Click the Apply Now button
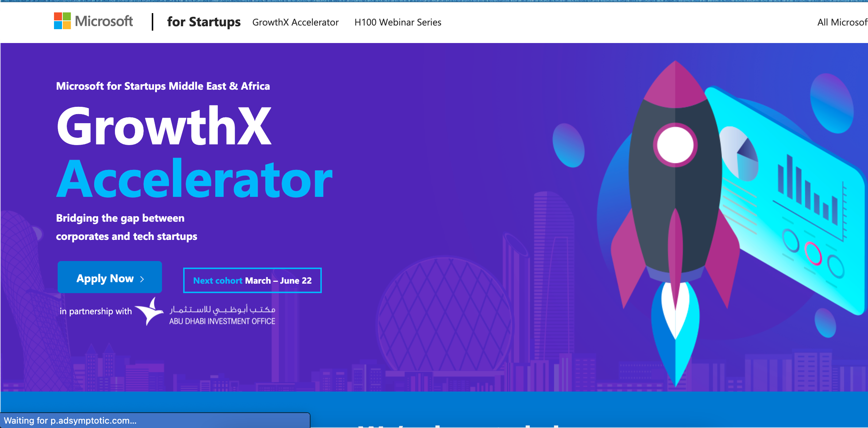 109,277
